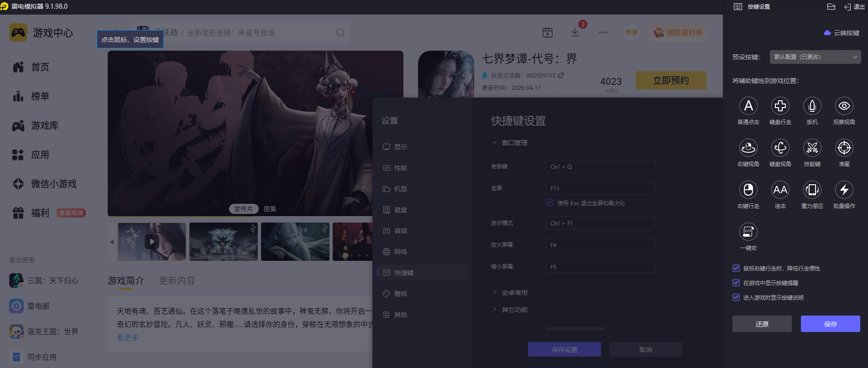Copy the player group number 882929733

click(x=561, y=75)
